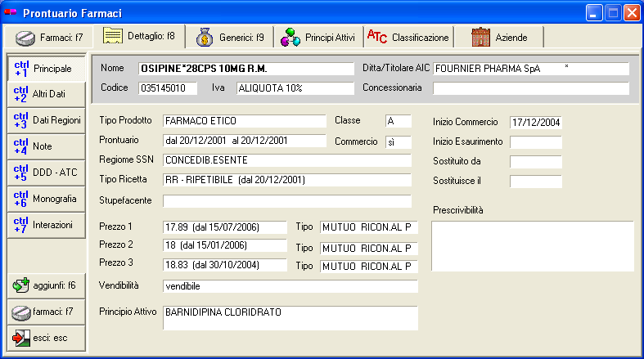
Task: Click the notepad icon on Dettaglio tab
Action: point(113,37)
